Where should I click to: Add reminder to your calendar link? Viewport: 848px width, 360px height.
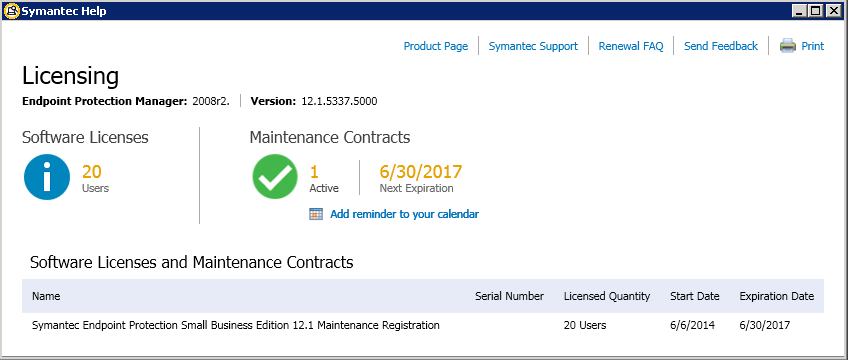404,214
